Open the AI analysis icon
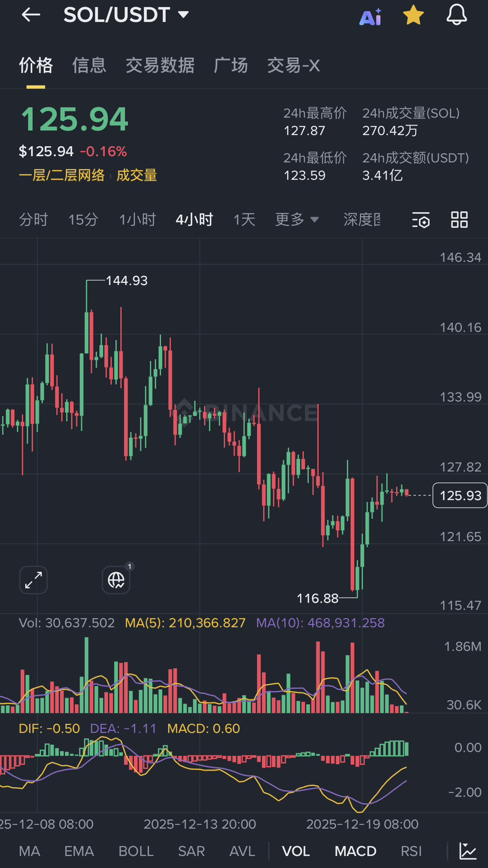The image size is (488, 868). coord(370,17)
